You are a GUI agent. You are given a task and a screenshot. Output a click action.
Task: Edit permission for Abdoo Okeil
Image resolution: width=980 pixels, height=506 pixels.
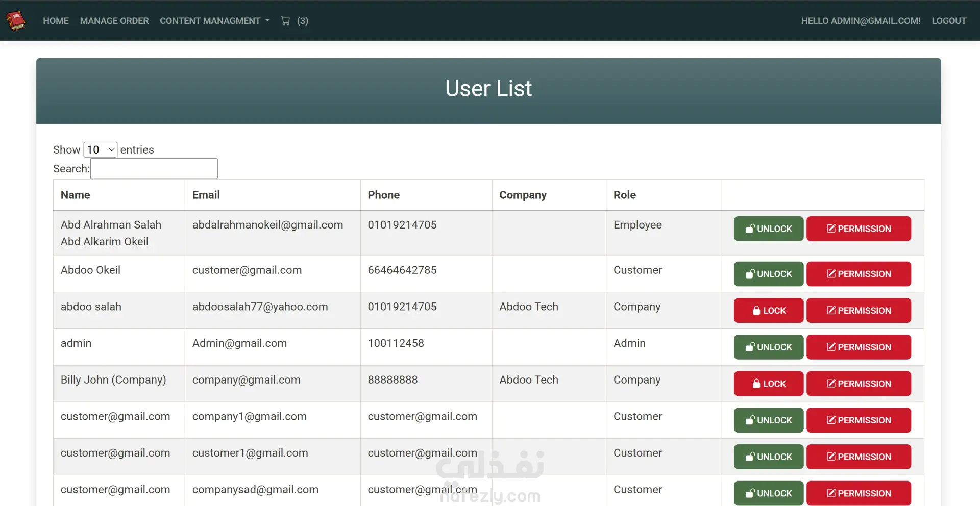(x=859, y=274)
